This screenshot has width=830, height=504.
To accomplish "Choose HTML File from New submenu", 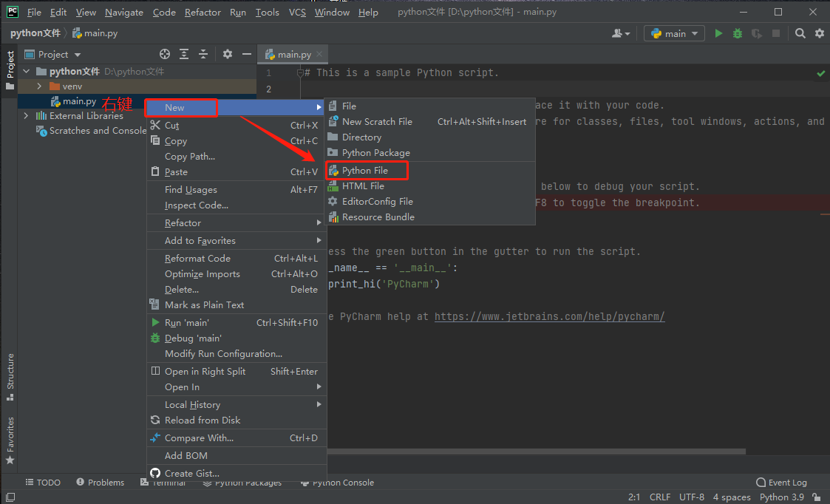I will click(430, 185).
